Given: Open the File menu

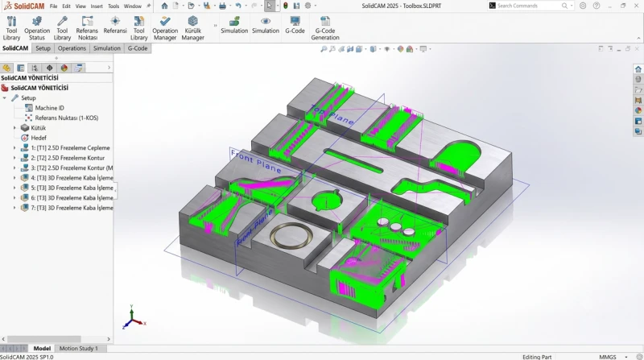Looking at the screenshot, I should 53,6.
